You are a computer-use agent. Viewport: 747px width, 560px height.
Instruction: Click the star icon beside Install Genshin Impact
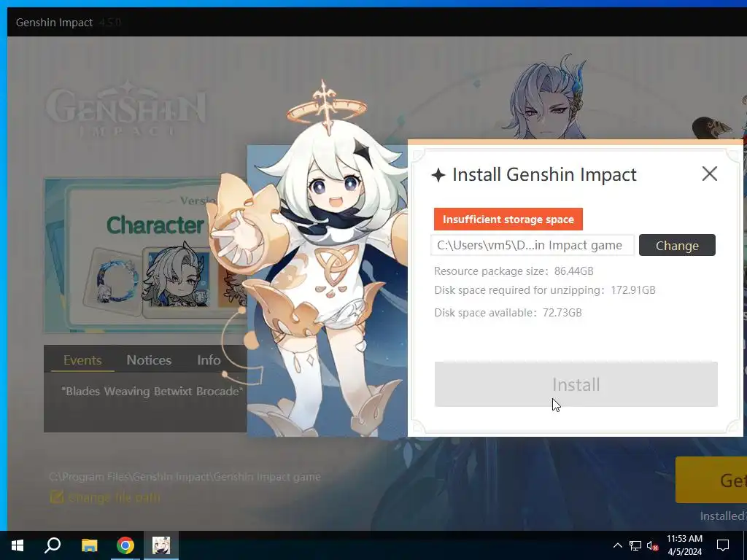(x=438, y=175)
